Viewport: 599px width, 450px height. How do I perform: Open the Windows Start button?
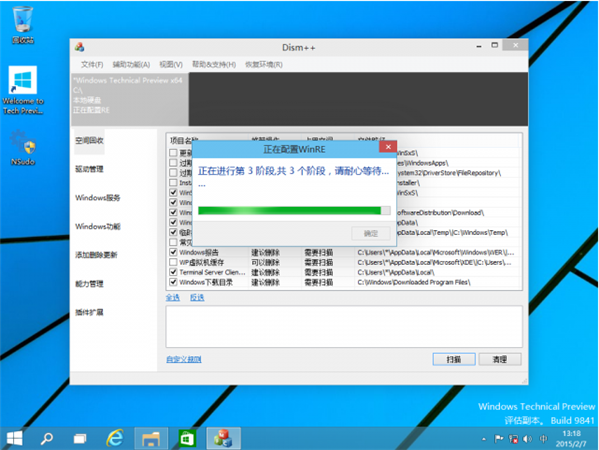click(x=15, y=438)
